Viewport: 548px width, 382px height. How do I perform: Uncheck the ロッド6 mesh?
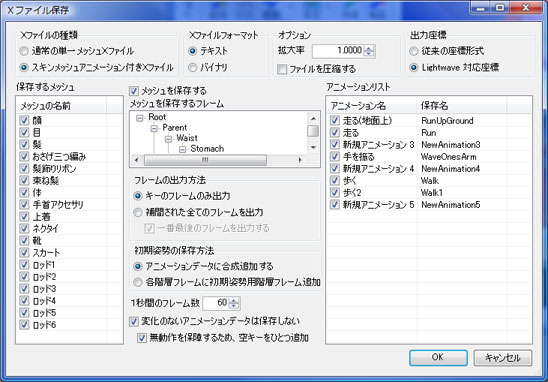click(x=24, y=325)
